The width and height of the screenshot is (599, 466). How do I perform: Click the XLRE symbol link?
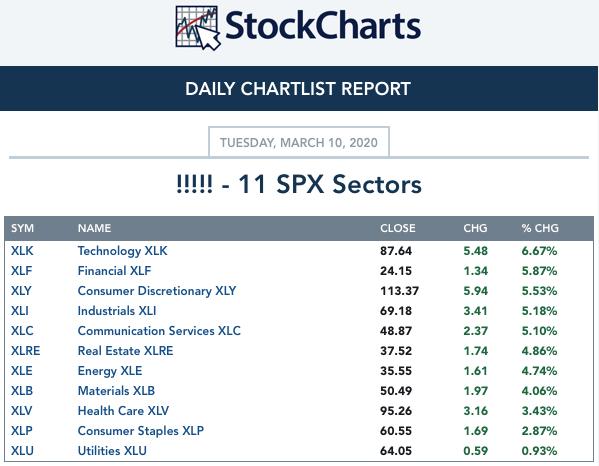point(25,351)
